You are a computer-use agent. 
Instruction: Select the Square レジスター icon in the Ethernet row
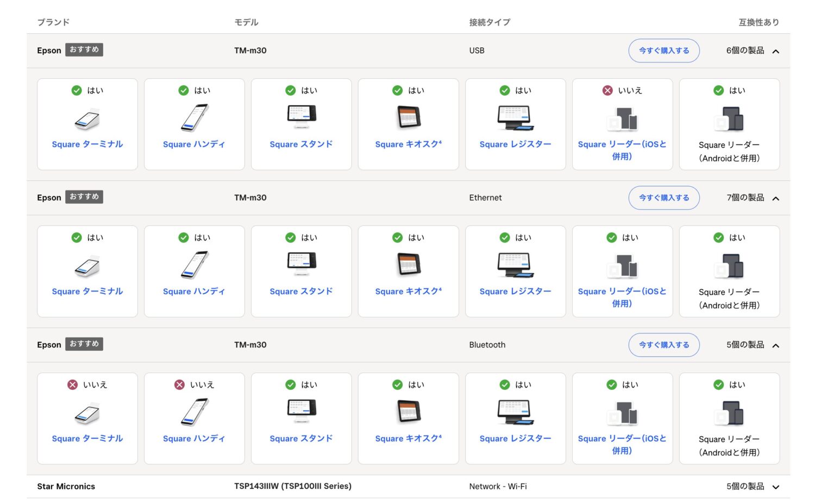pyautogui.click(x=515, y=264)
